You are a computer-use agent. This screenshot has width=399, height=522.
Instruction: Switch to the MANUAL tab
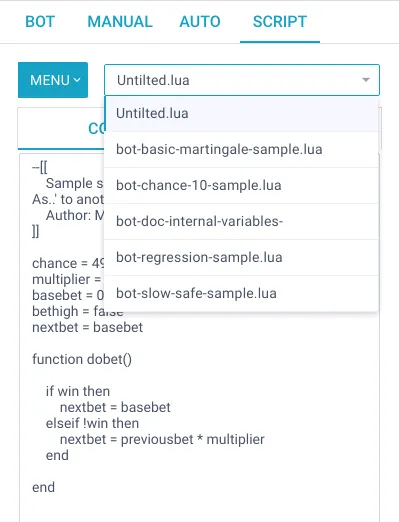point(120,22)
